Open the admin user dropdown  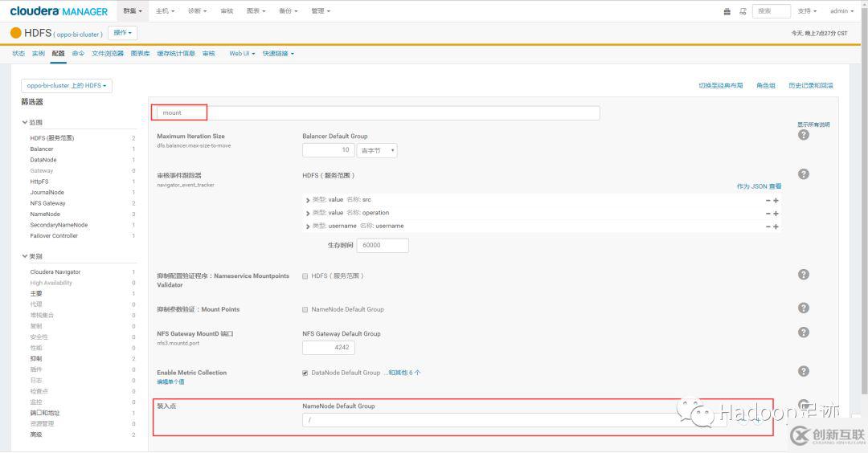(x=842, y=11)
